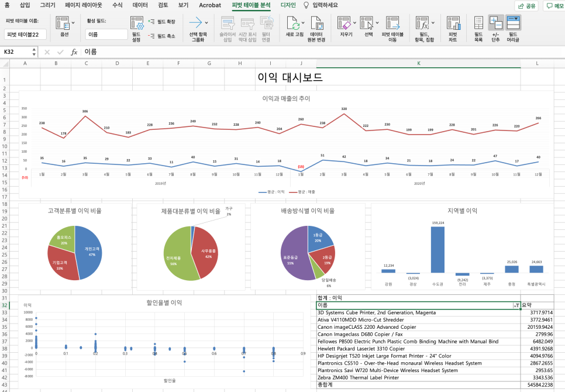The height and width of the screenshot is (392, 565).
Task: Click the 총합계 row label
Action: [x=418, y=385]
